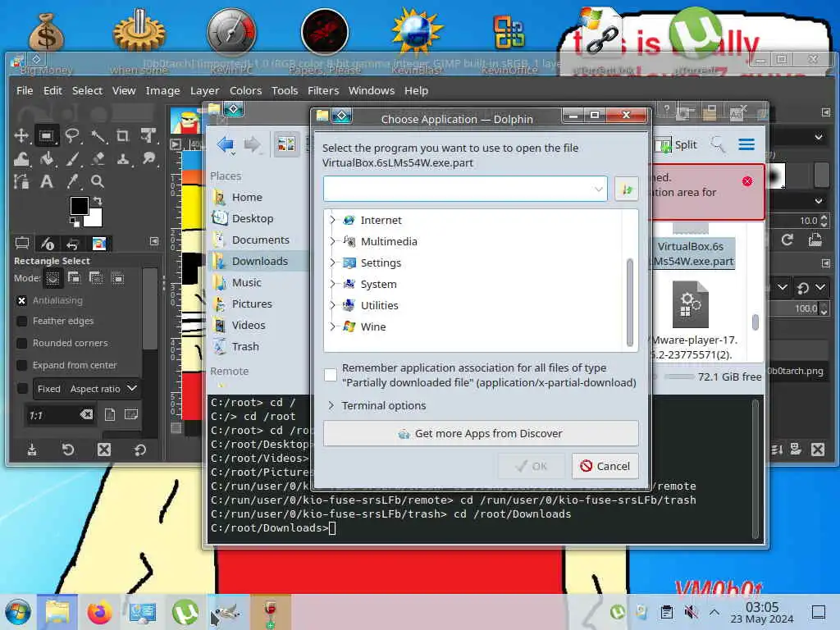Select the Smudge tool
Image resolution: width=840 pixels, height=630 pixels.
[x=148, y=158]
